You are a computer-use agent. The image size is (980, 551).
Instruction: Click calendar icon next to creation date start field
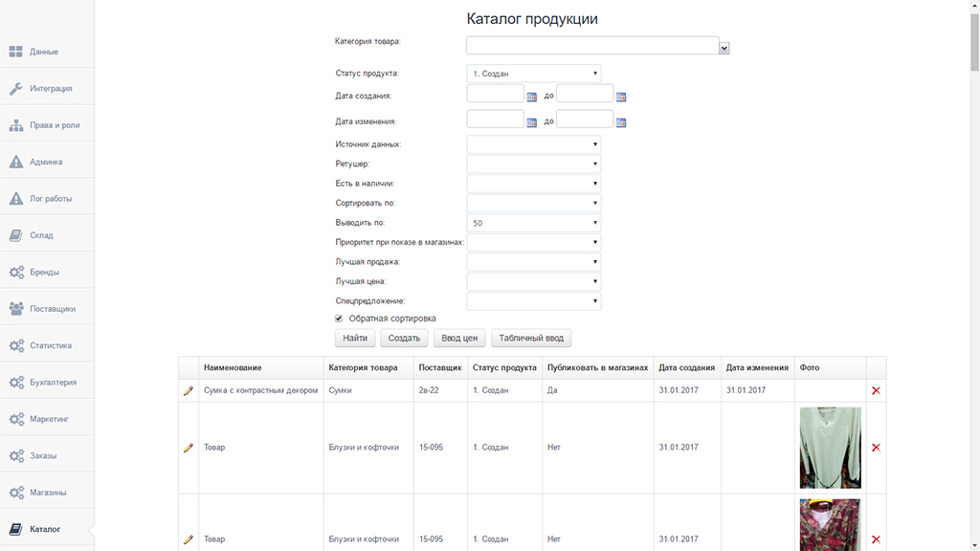point(532,97)
